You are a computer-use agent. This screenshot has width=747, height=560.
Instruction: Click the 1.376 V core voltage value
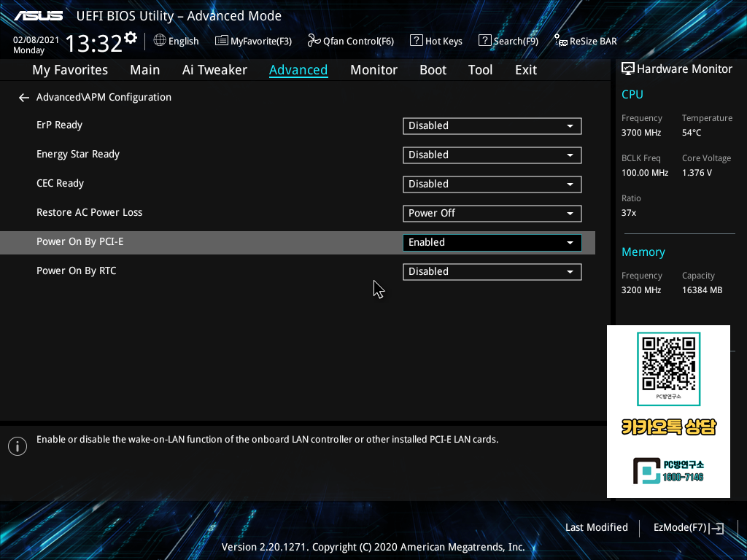pyautogui.click(x=697, y=172)
